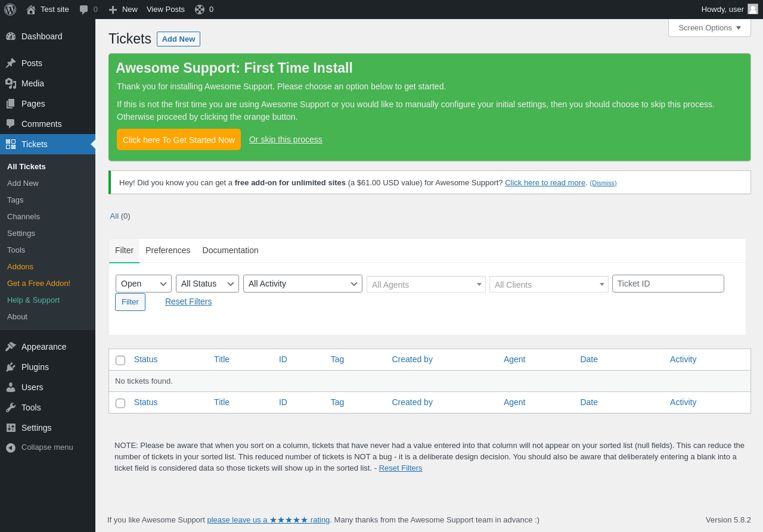Screen dimensions: 763x532
Task: Sort by Date column in header
Action: tap(589, 359)
